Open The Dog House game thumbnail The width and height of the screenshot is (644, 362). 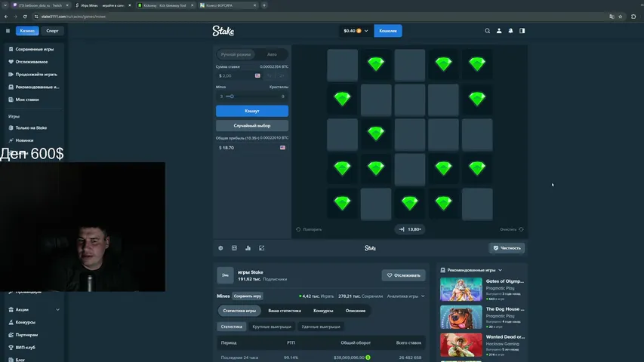point(461,317)
